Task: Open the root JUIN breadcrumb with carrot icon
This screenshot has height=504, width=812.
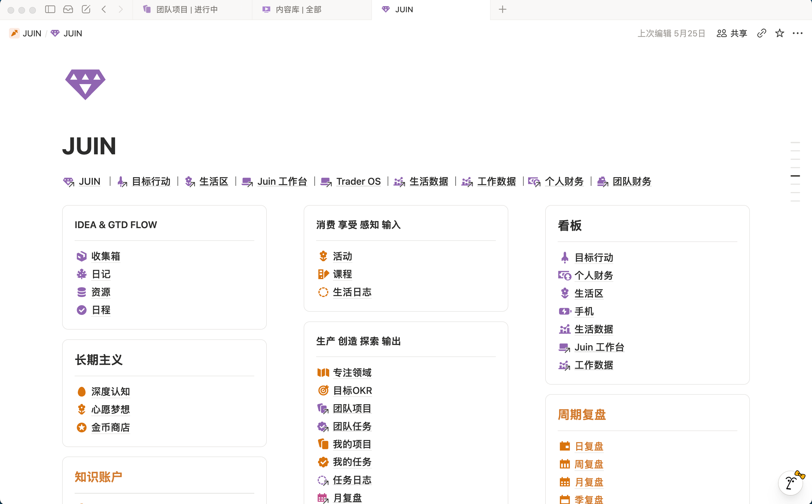Action: coord(25,33)
